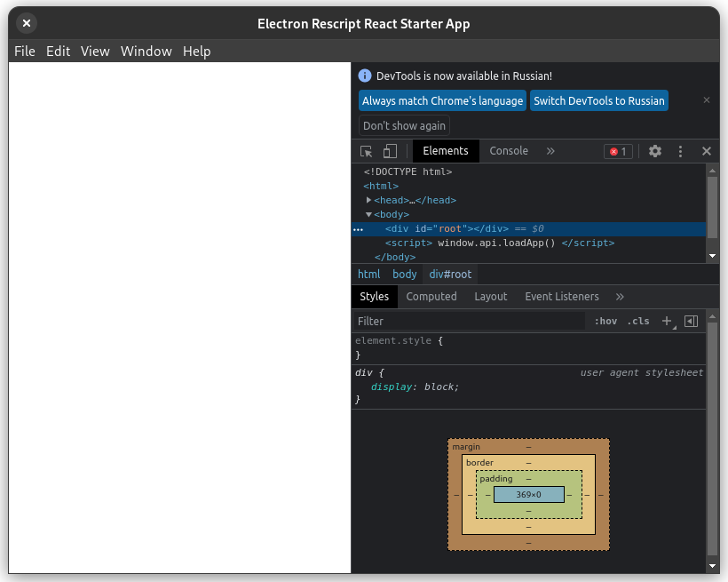Screen dimensions: 728x582
Task: Switch to the Elements tab
Action: [x=446, y=151]
